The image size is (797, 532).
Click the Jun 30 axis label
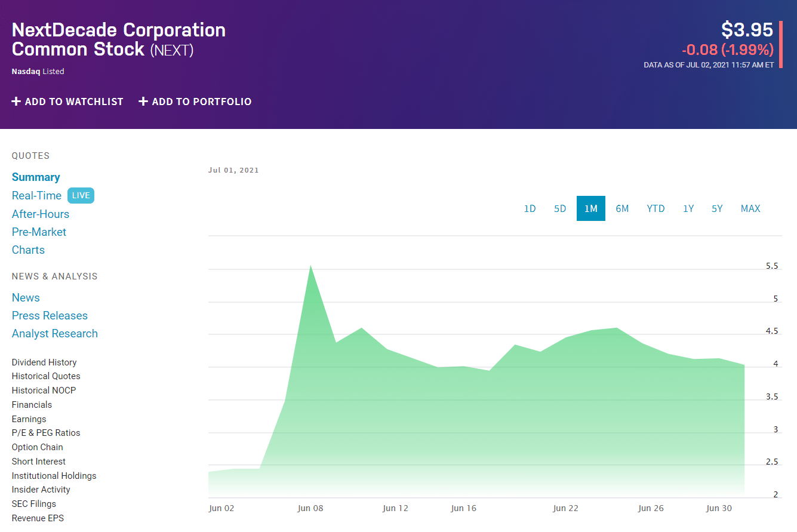click(x=719, y=509)
